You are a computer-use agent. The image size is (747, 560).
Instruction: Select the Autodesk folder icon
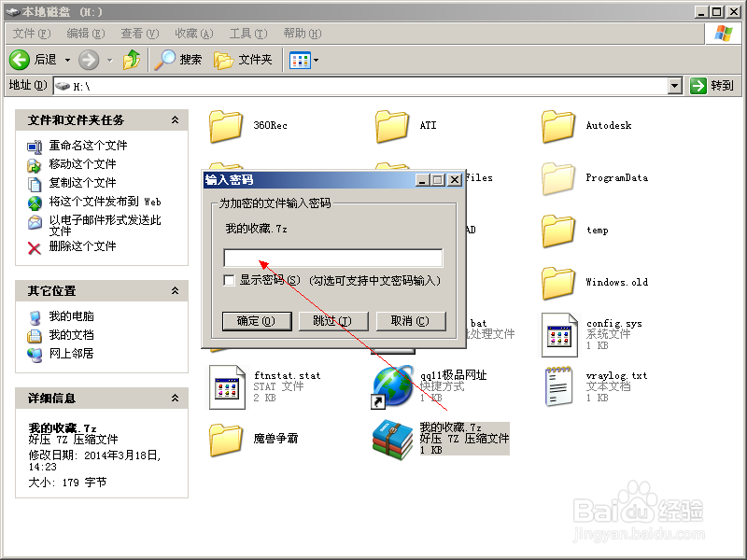pos(557,126)
